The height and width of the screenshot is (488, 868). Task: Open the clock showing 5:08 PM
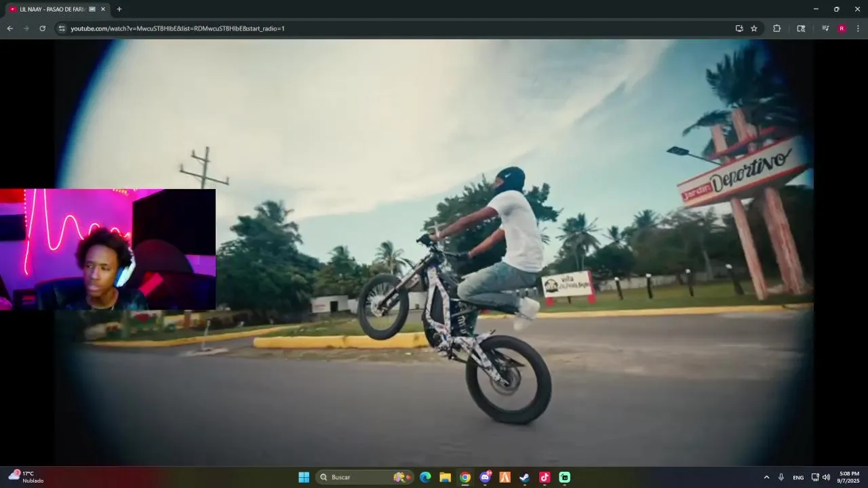pos(849,477)
